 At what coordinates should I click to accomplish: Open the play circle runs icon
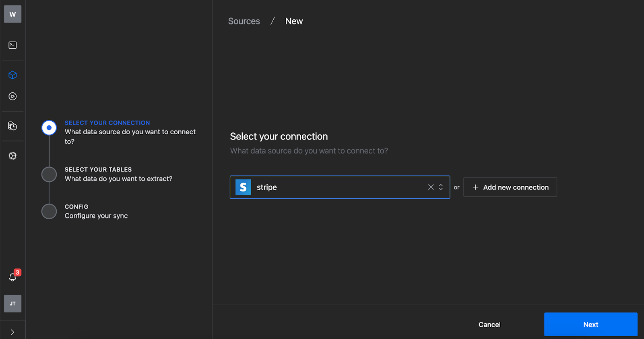pyautogui.click(x=12, y=96)
